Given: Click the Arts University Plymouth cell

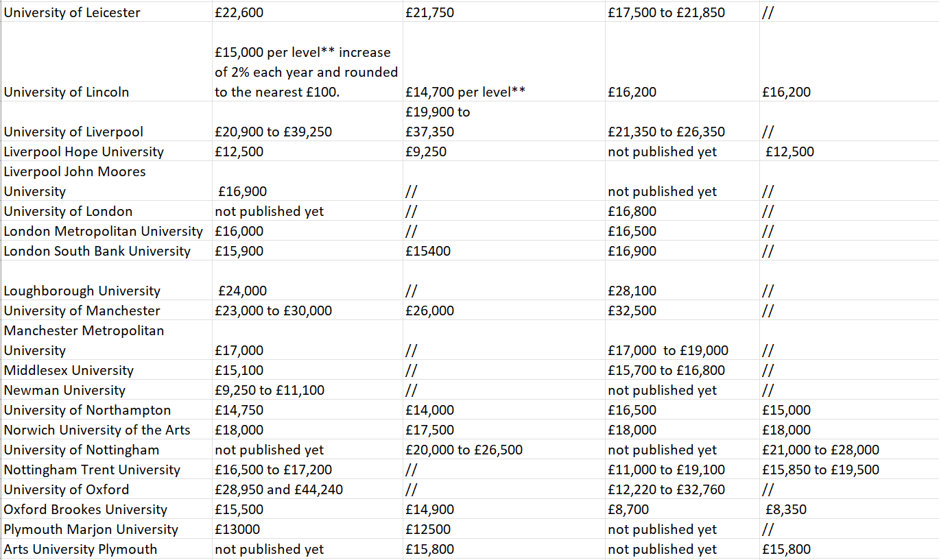Looking at the screenshot, I should [80, 549].
